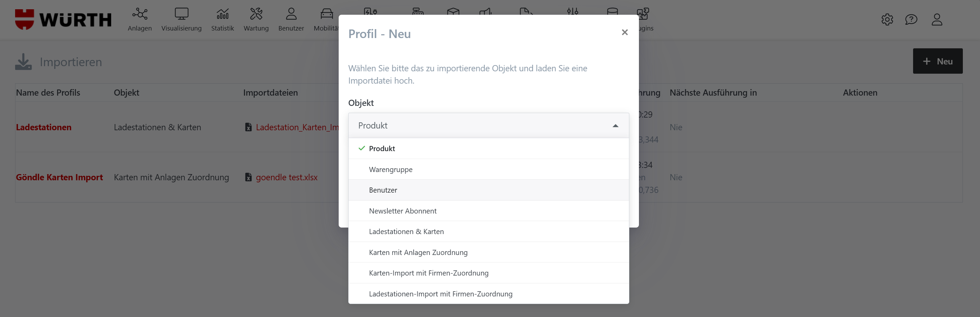Screen dimensions: 980x317
Task: Open the Visualisierung monitor icon
Action: (182, 14)
